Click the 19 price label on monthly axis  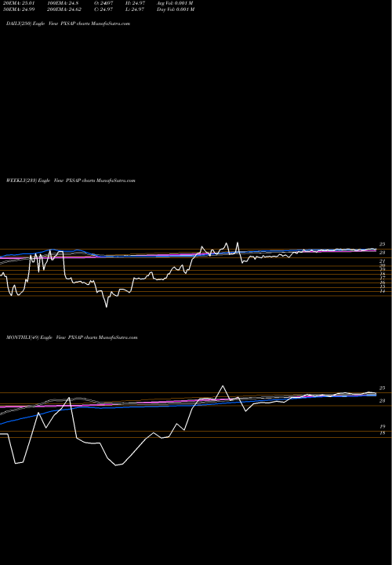click(x=383, y=427)
